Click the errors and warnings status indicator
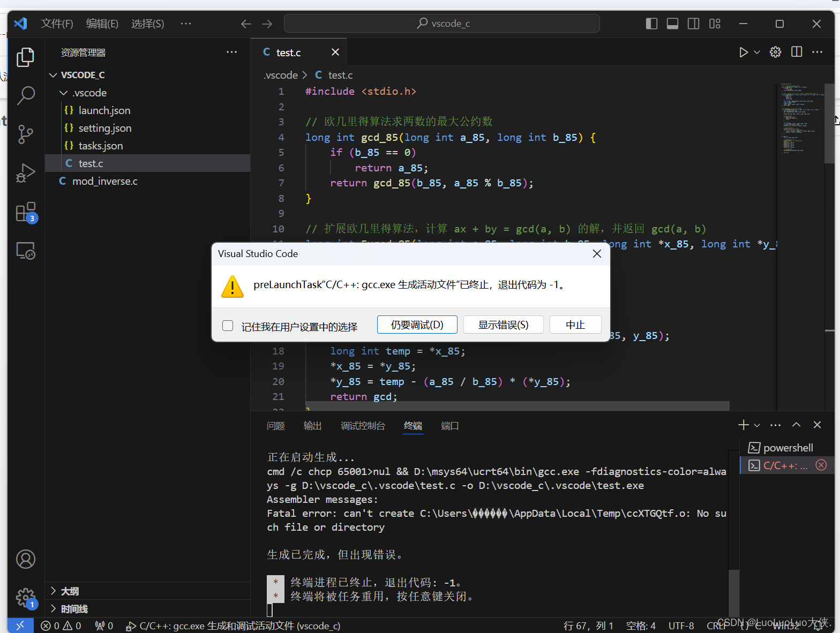The height and width of the screenshot is (633, 840). pos(61,626)
